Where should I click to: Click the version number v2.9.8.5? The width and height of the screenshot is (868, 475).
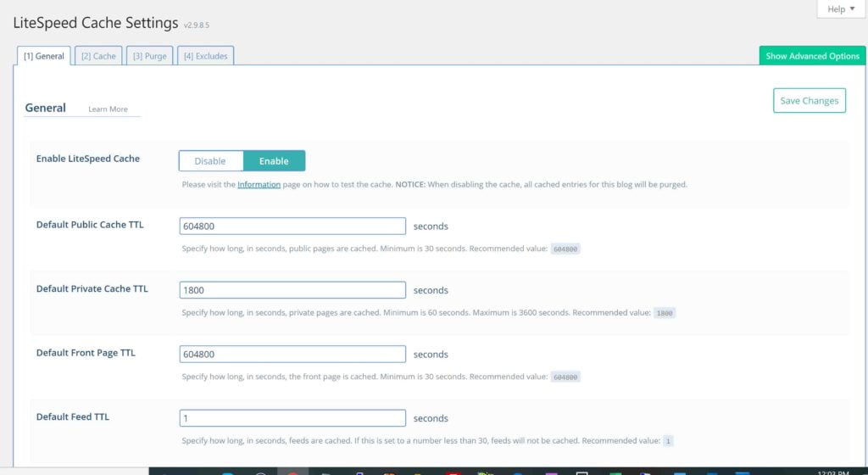tap(197, 25)
